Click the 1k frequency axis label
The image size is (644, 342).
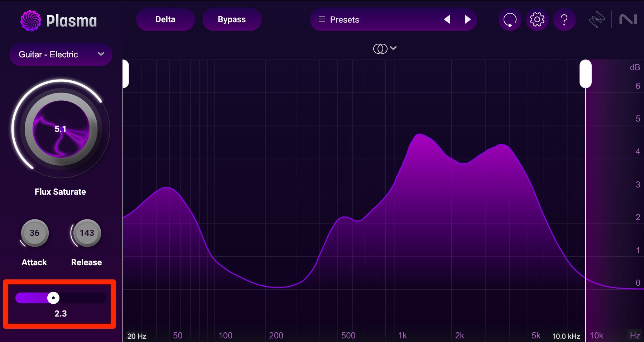(x=403, y=336)
